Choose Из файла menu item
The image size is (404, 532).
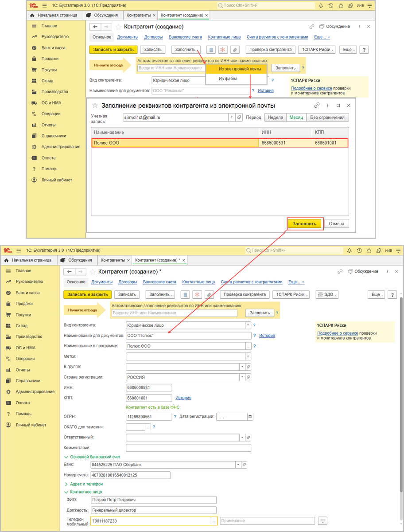point(237,79)
